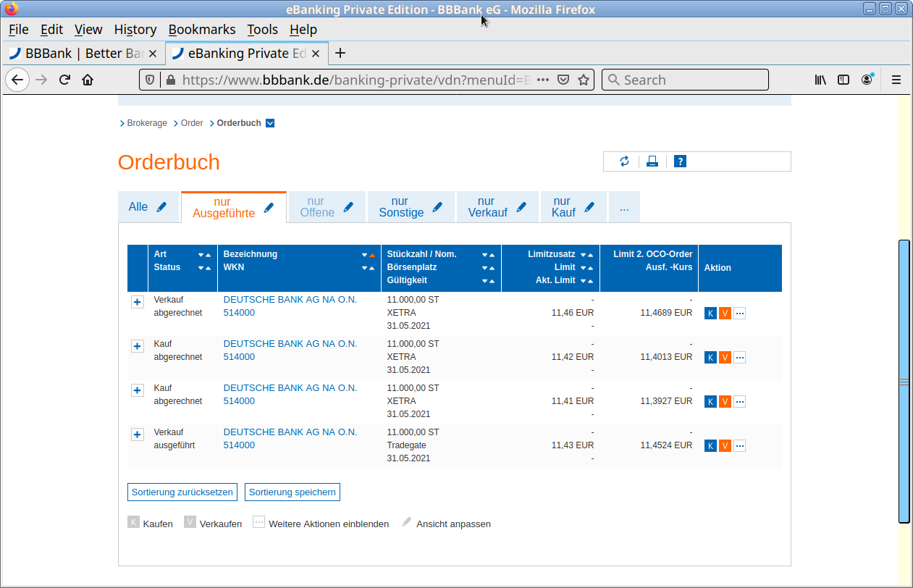Viewport: 913px width, 588px height.
Task: Open the Orderbuch breadcrumb dropdown arrow
Action: tap(270, 123)
